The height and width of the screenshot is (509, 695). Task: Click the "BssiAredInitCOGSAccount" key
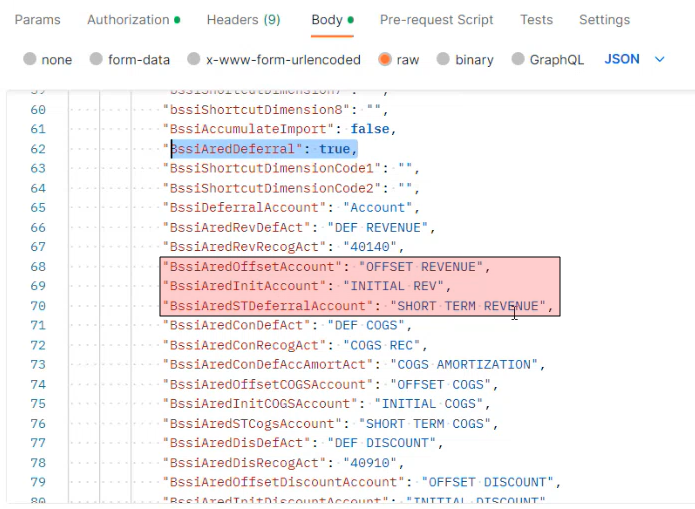pyautogui.click(x=261, y=403)
